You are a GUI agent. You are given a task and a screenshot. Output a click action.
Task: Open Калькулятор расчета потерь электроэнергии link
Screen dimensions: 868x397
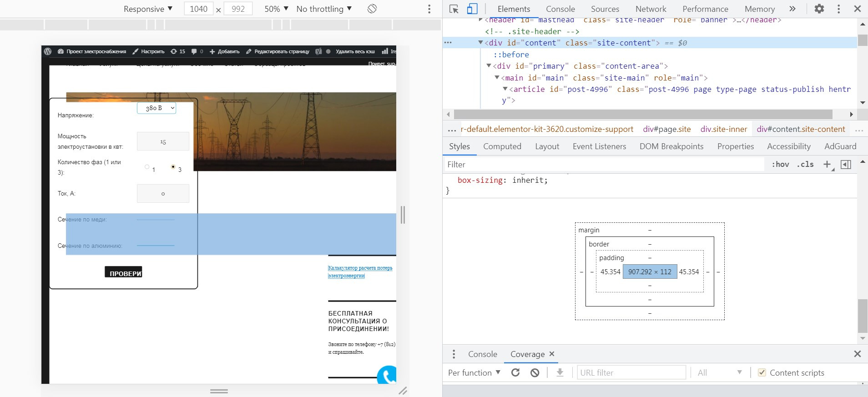click(360, 271)
